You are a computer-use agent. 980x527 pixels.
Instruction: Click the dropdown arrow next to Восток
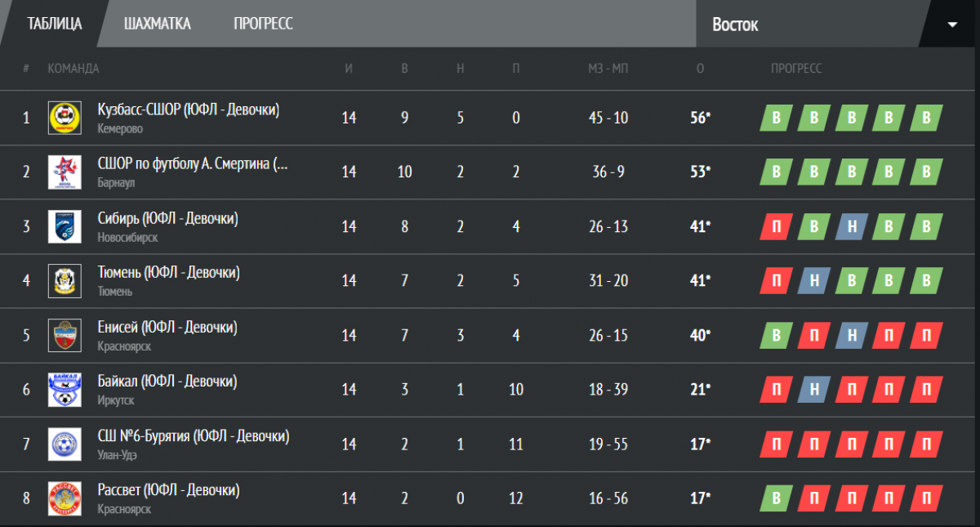pyautogui.click(x=951, y=24)
